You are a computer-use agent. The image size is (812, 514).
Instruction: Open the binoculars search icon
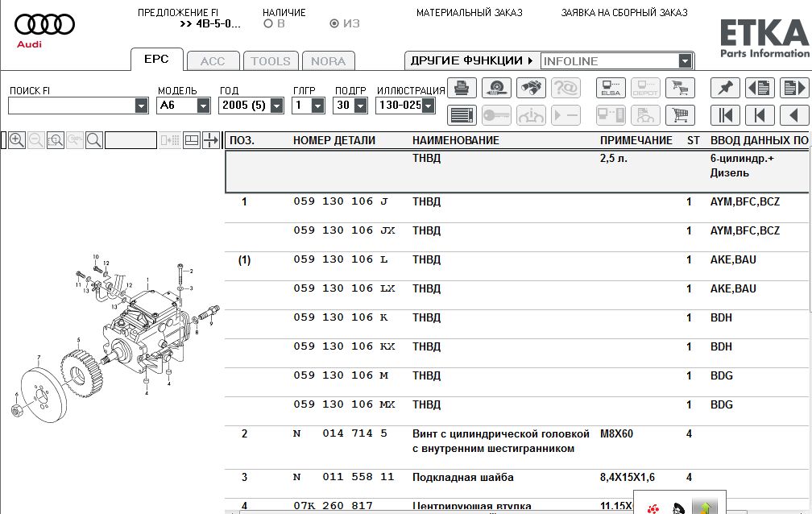click(x=531, y=88)
